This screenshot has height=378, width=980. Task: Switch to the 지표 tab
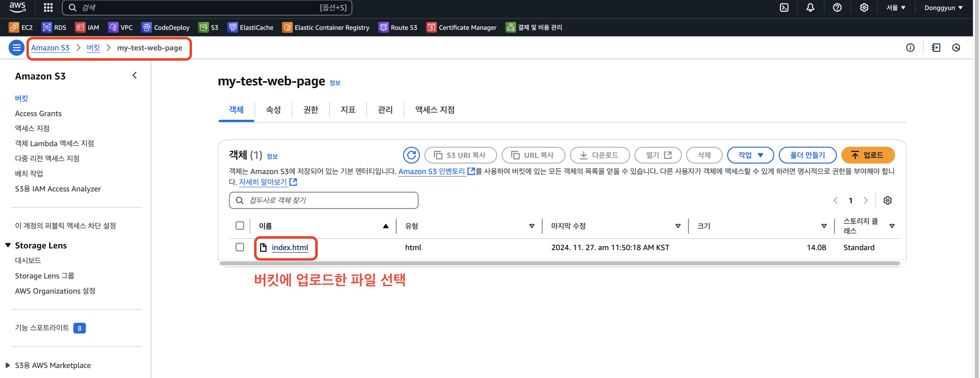click(348, 110)
